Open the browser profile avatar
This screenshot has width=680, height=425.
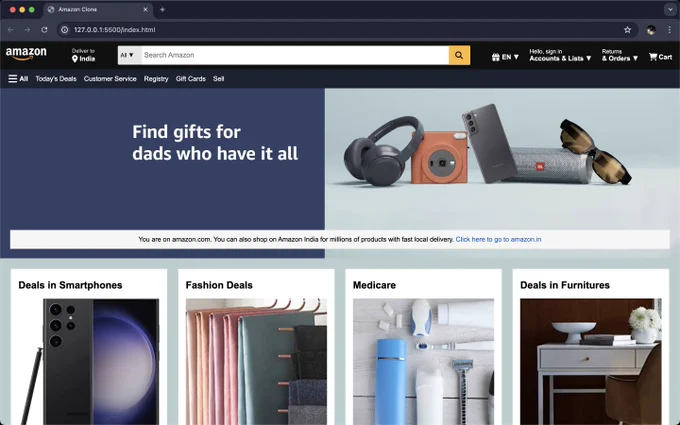pyautogui.click(x=651, y=29)
